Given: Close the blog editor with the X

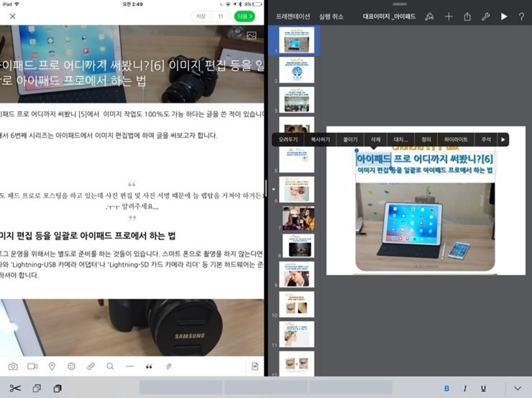Looking at the screenshot, I should click(x=13, y=16).
